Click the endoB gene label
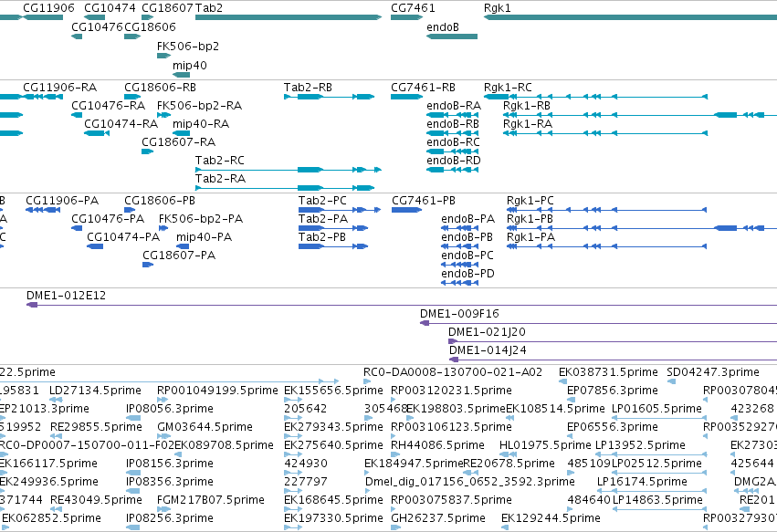The image size is (777, 532). pos(443,26)
